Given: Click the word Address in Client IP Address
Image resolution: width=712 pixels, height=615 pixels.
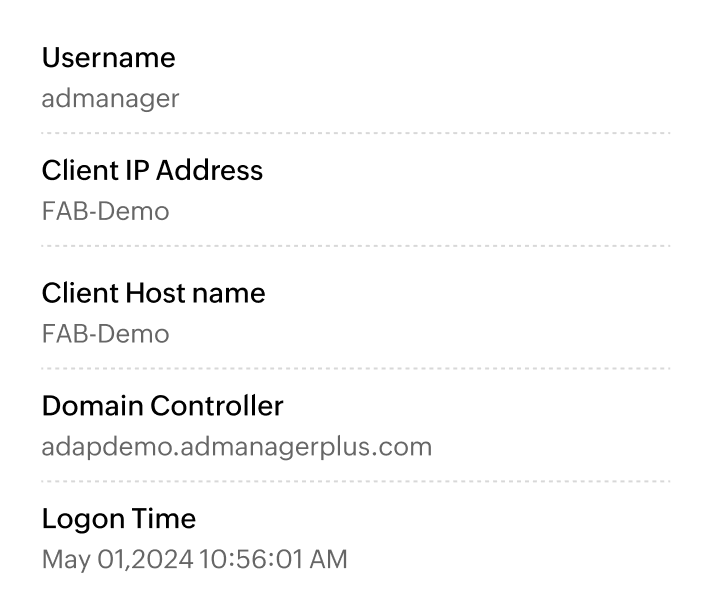Looking at the screenshot, I should pyautogui.click(x=216, y=171).
